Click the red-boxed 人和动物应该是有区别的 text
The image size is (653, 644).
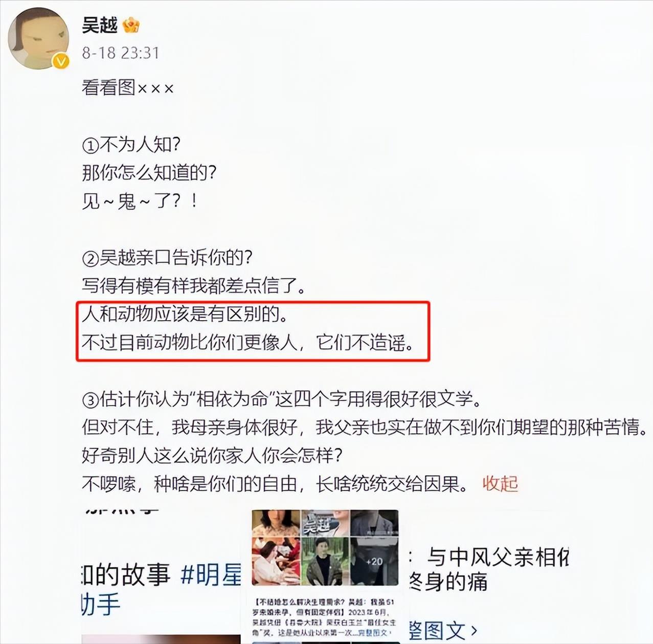click(185, 314)
